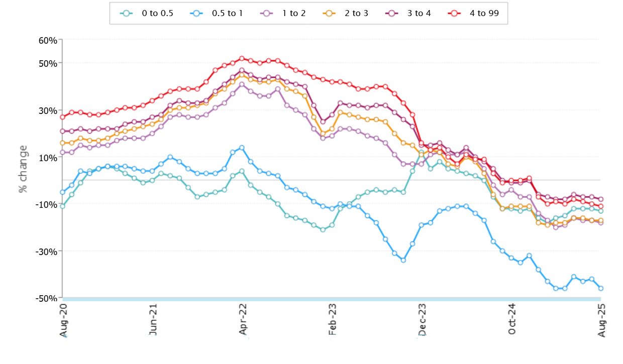Click the light blue range bar below the chart
This screenshot has height=364, width=623.
pyautogui.click(x=332, y=299)
